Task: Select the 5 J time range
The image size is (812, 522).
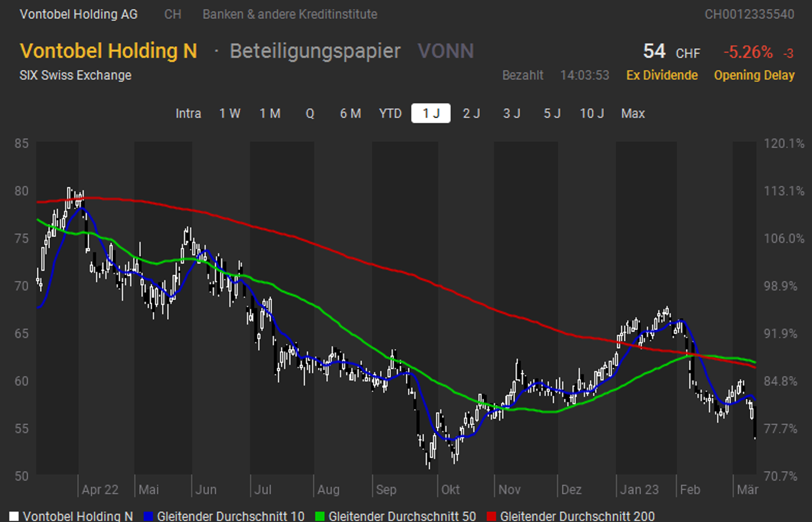Action: pyautogui.click(x=552, y=113)
